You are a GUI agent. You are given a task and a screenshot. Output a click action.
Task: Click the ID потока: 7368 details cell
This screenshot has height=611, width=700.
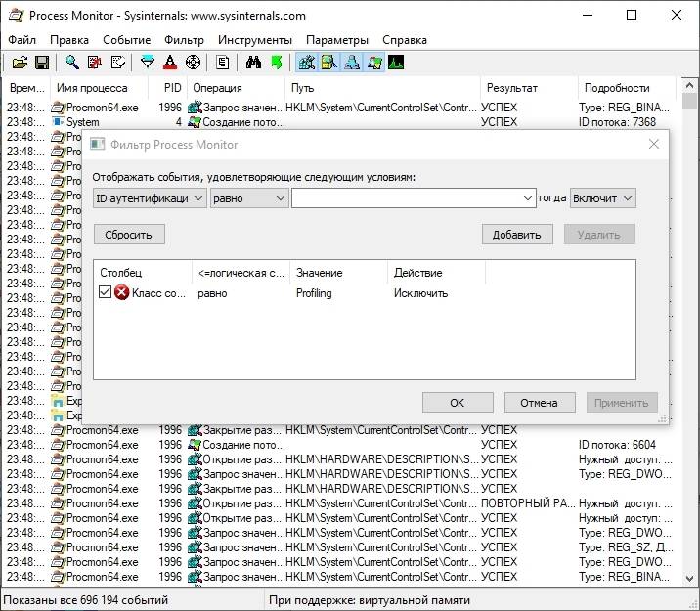click(617, 122)
